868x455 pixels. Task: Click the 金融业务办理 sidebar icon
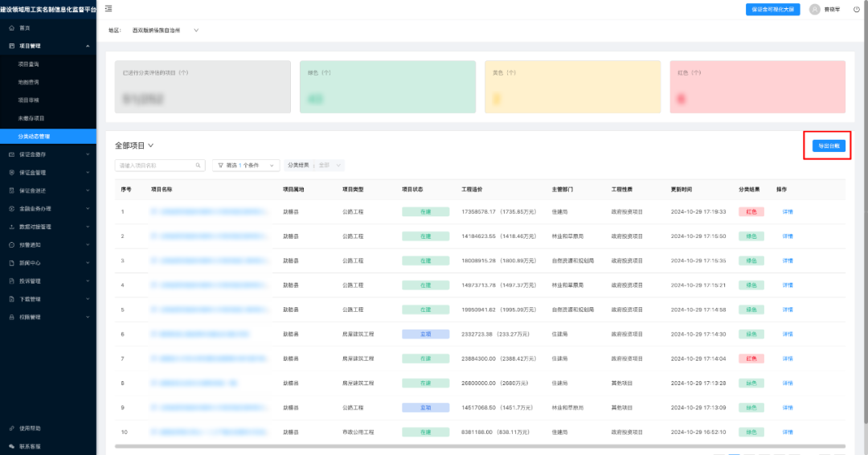click(x=11, y=209)
